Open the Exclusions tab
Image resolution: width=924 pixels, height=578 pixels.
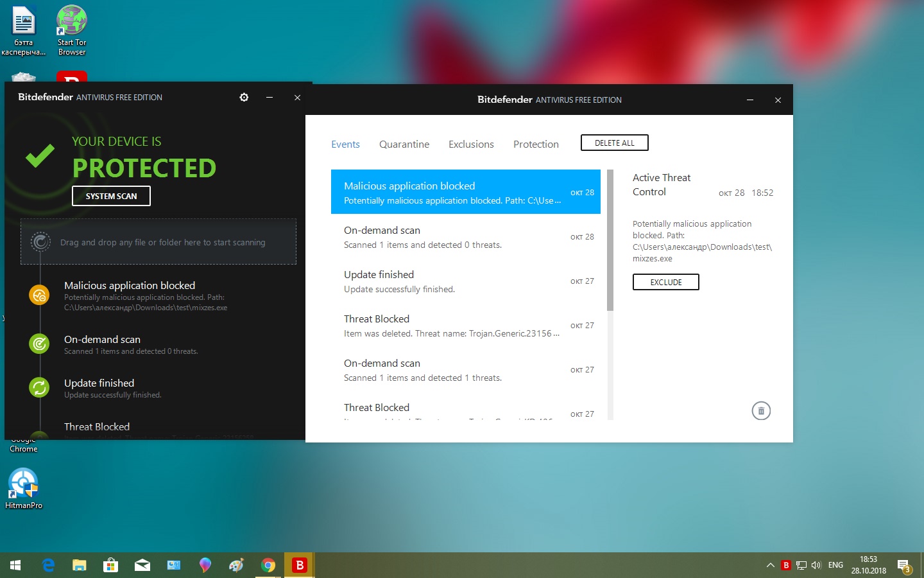point(471,144)
